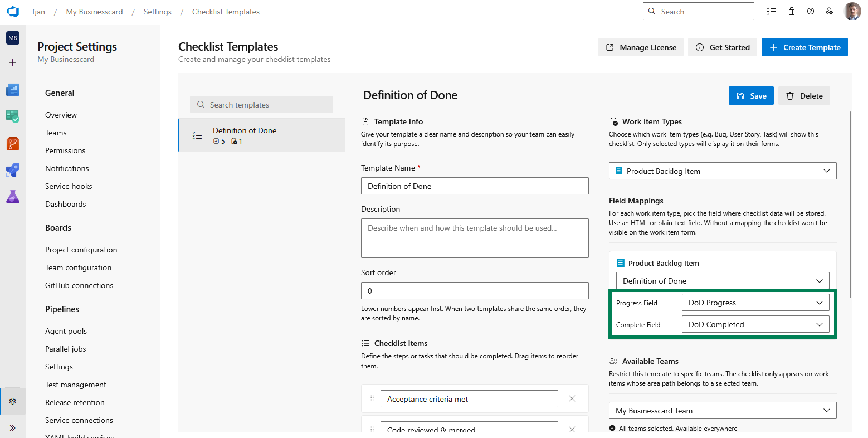Click the Create Template button
Screen dimensions: 868x438
pos(804,47)
